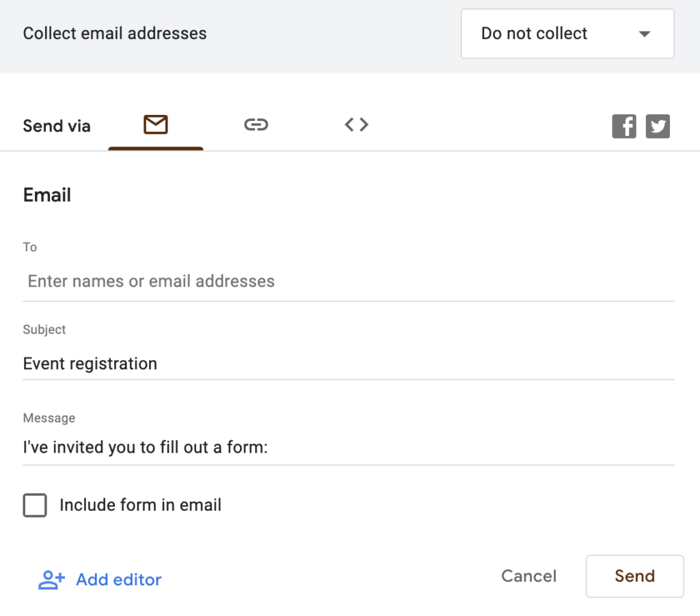The width and height of the screenshot is (700, 616).
Task: Click the Do not collect combo box
Action: [567, 34]
